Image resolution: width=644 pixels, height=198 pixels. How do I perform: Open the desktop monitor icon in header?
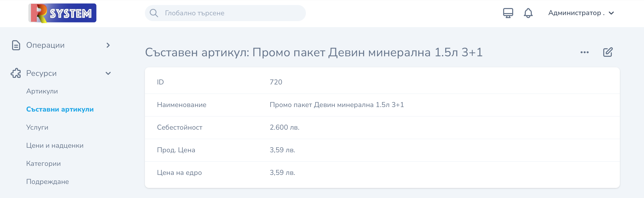coord(508,13)
